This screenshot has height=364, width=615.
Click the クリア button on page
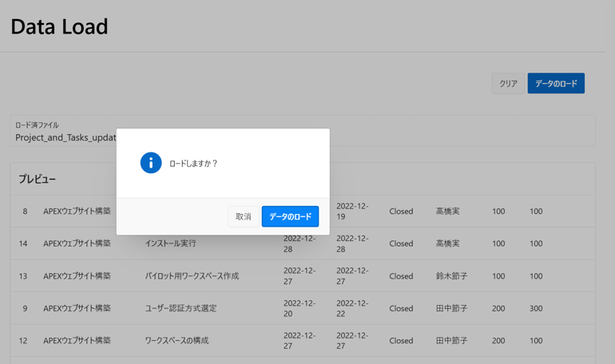(x=508, y=83)
